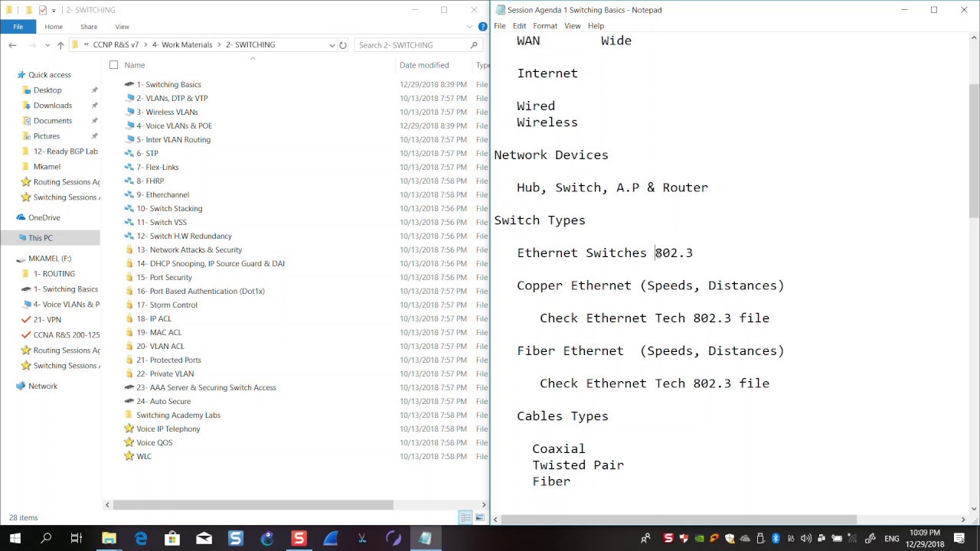Click the ENG language indicator

[891, 539]
